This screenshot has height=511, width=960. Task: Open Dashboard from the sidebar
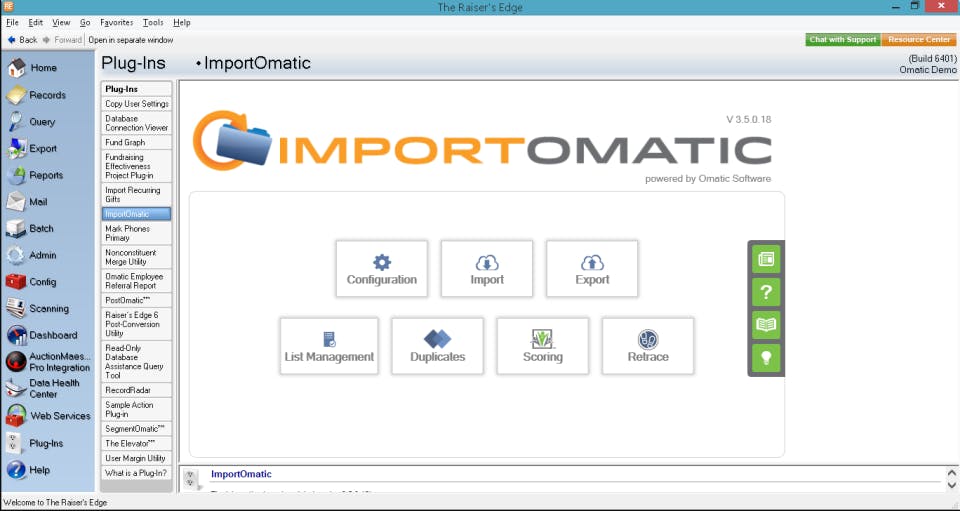click(42, 335)
